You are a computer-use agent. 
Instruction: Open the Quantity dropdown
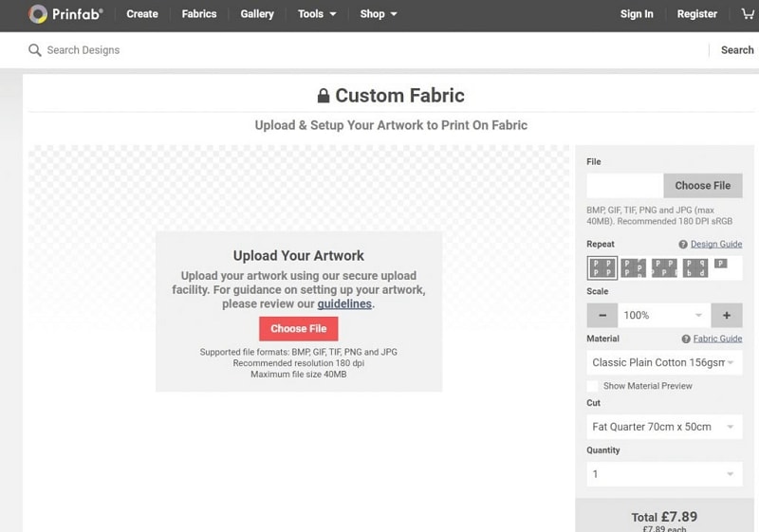[x=664, y=474]
